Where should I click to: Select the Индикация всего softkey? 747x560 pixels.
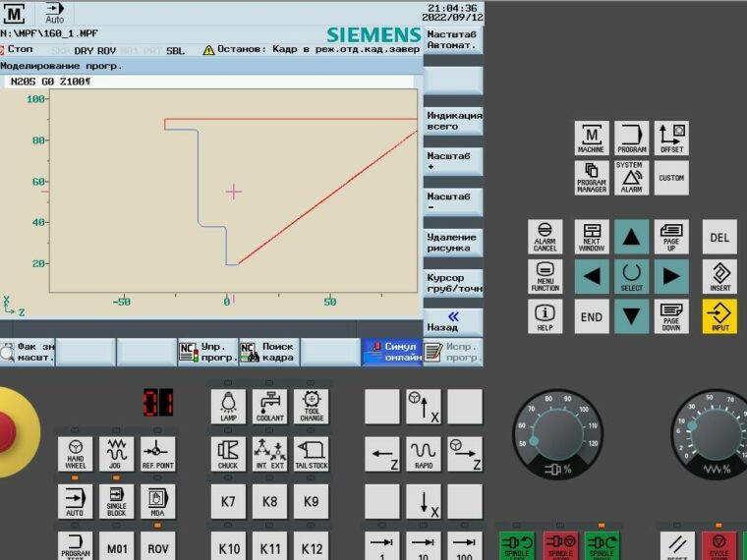[x=453, y=121]
